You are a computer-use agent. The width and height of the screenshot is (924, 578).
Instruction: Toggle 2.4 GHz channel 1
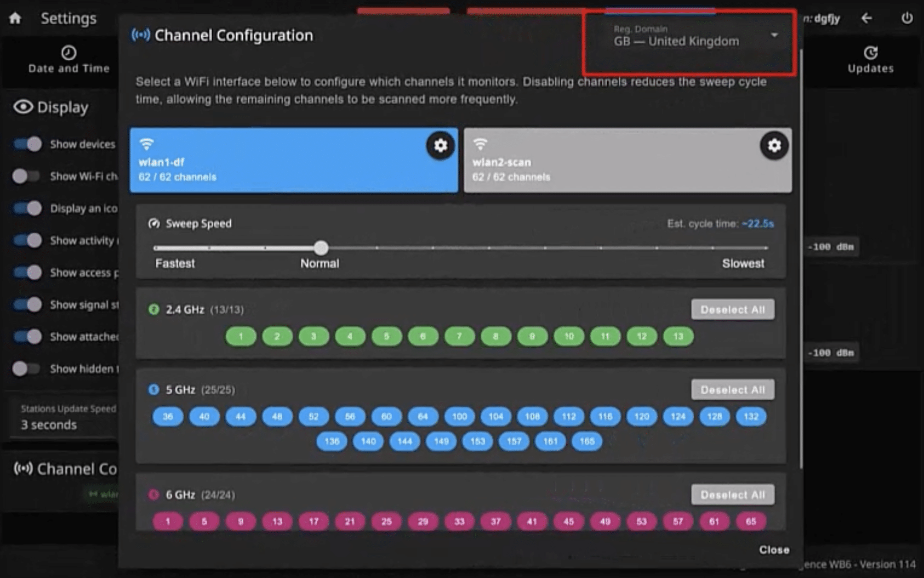[x=241, y=336]
